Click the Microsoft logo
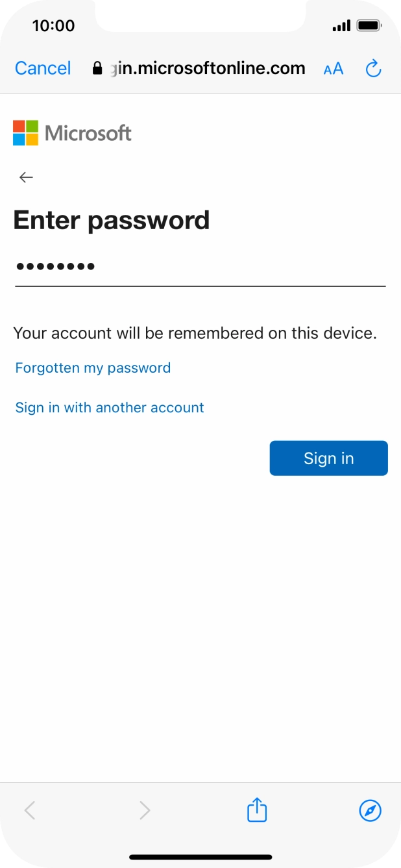The width and height of the screenshot is (401, 868). point(72,133)
